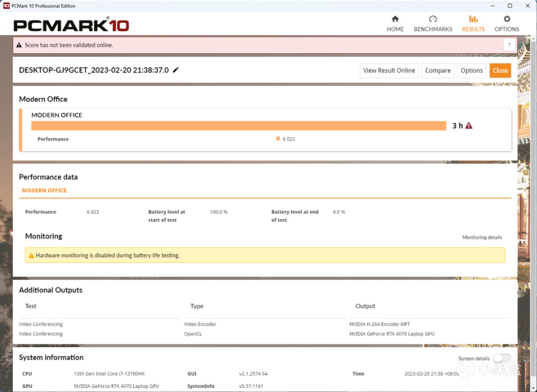Click the PCMark 10 title bar app icon
The height and width of the screenshot is (392, 537).
[6, 6]
